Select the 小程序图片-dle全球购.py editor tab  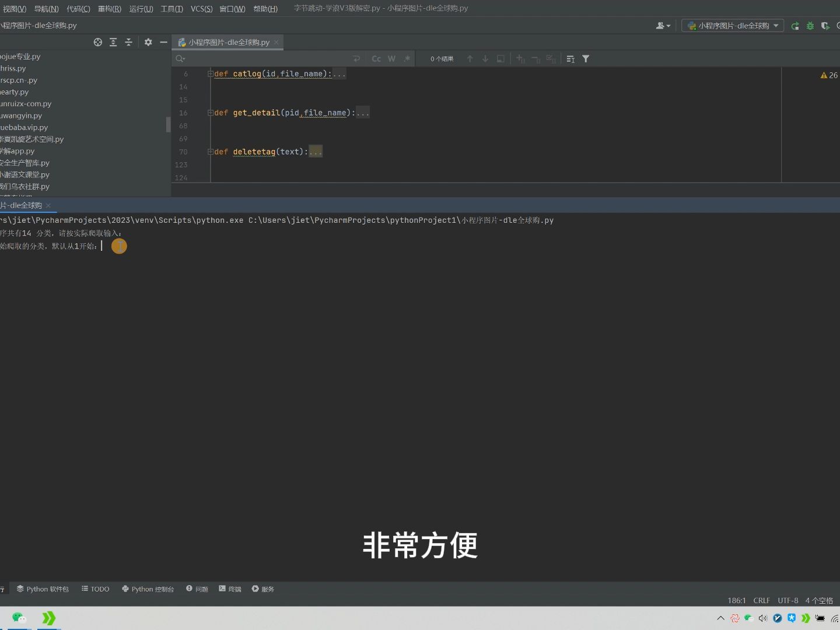point(229,42)
